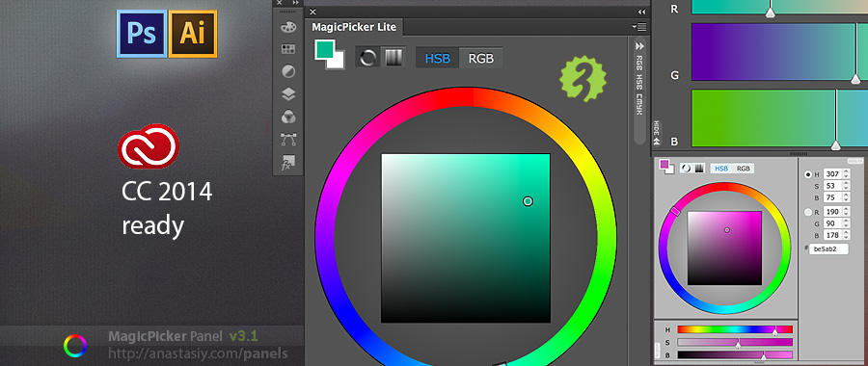Open the Adjustments half-circle panel icon
868x366 pixels.
288,71
